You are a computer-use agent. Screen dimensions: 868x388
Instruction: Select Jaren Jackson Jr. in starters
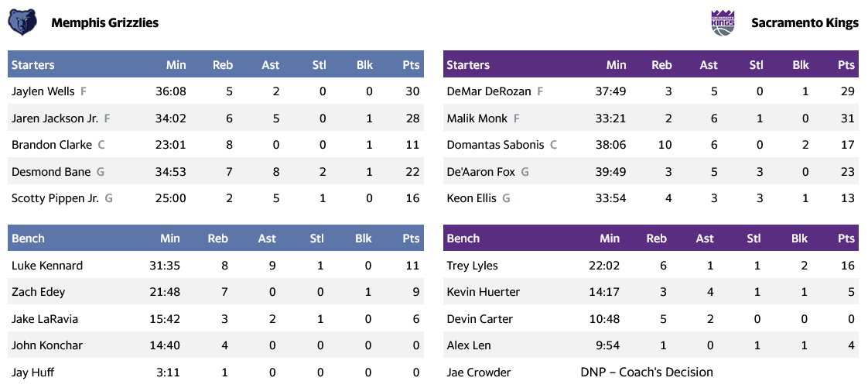tap(55, 118)
